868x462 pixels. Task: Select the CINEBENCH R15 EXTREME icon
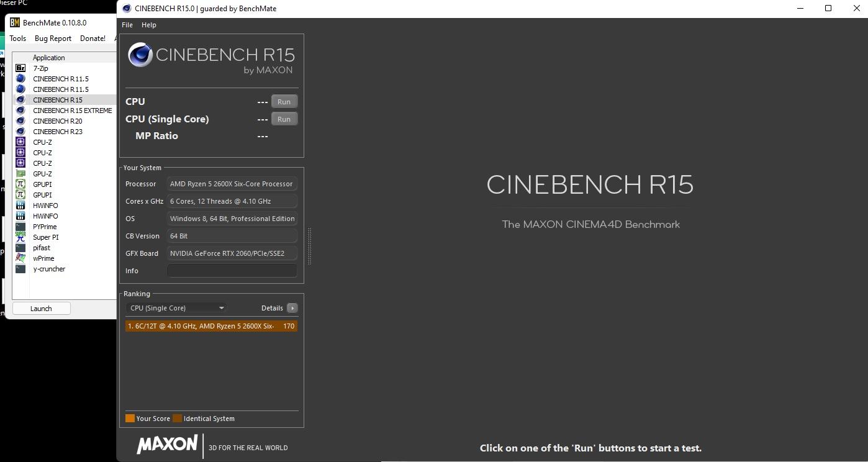coord(20,111)
